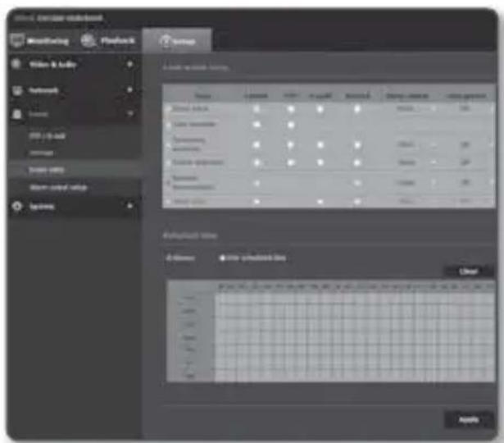Click the System gear icon
This screenshot has width=504, height=443.
pos(16,206)
